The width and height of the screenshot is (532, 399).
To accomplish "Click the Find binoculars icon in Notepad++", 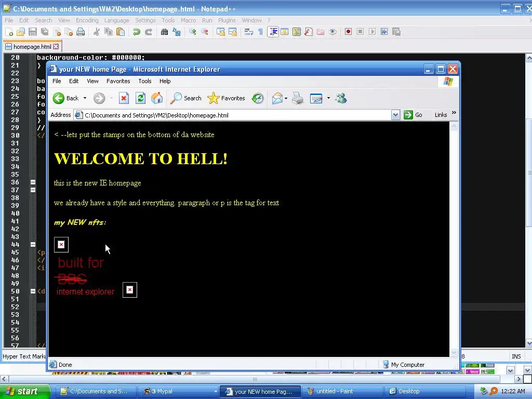I will tap(165, 32).
